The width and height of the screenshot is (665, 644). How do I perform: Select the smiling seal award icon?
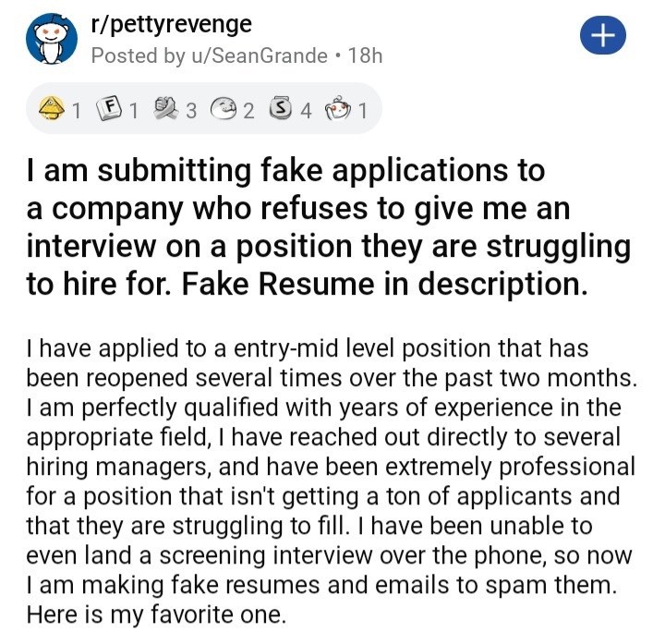(224, 111)
